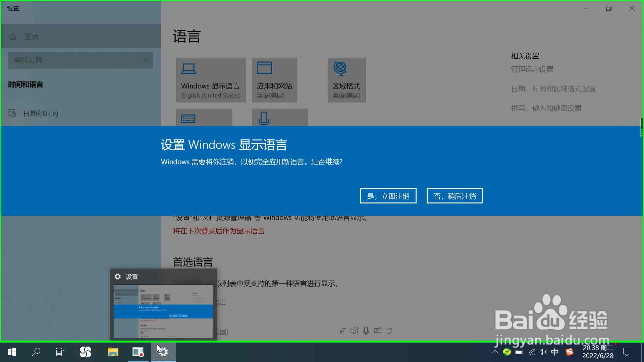This screenshot has height=362, width=644.
Task: Click the Sogou input method tray icon
Action: (569, 352)
